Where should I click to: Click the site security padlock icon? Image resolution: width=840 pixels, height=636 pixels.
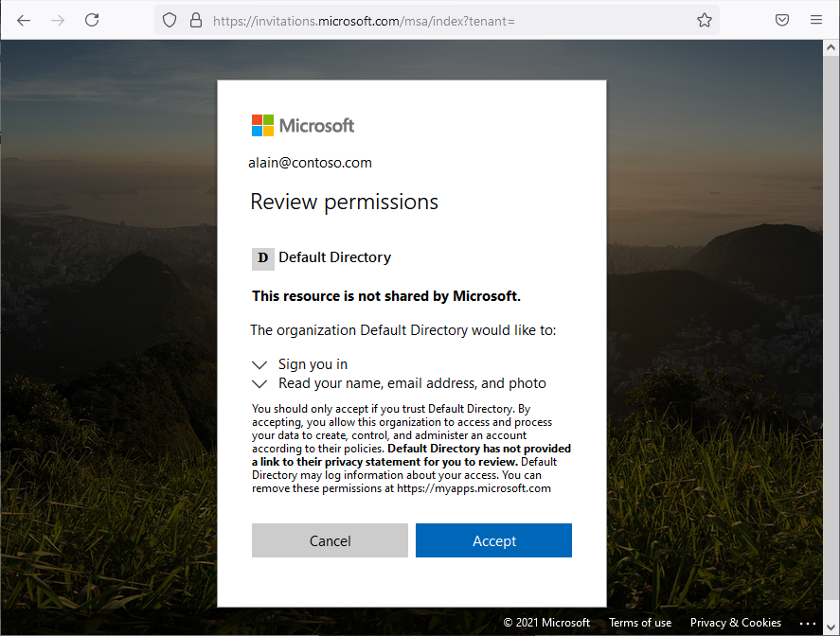coord(196,20)
